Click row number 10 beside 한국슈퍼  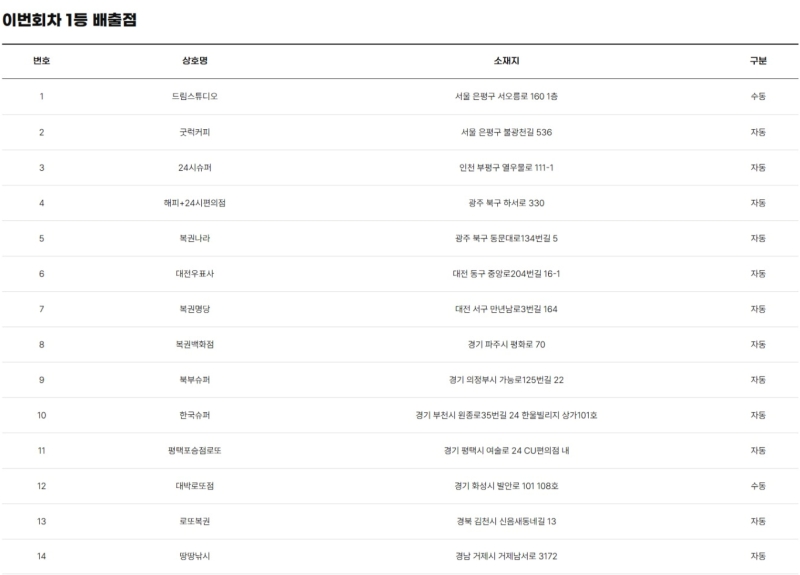point(41,415)
